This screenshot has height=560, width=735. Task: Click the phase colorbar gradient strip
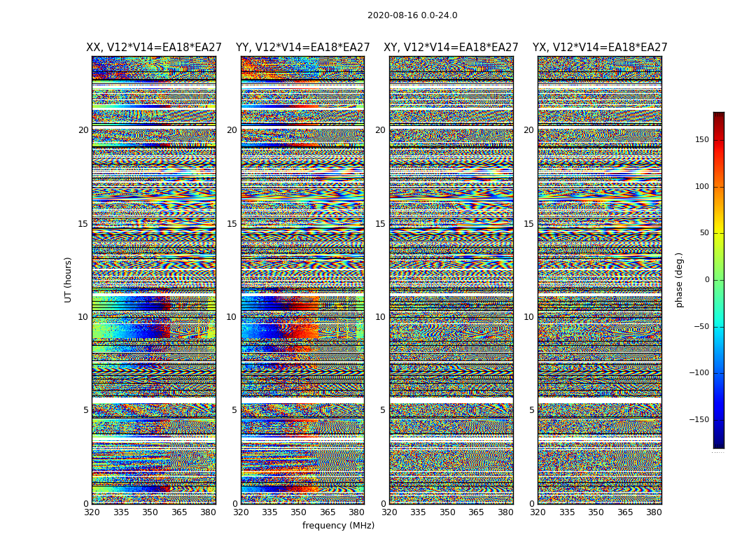[719, 280]
